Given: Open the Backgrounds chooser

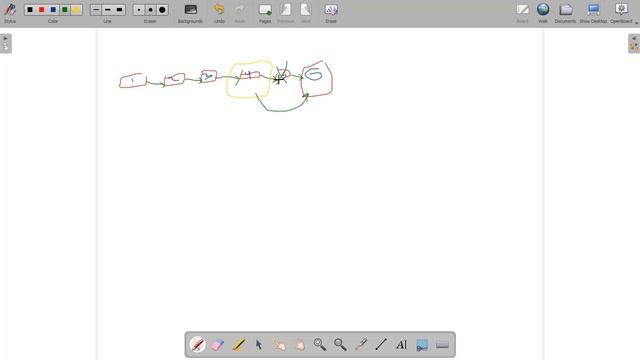Looking at the screenshot, I should coord(190,13).
